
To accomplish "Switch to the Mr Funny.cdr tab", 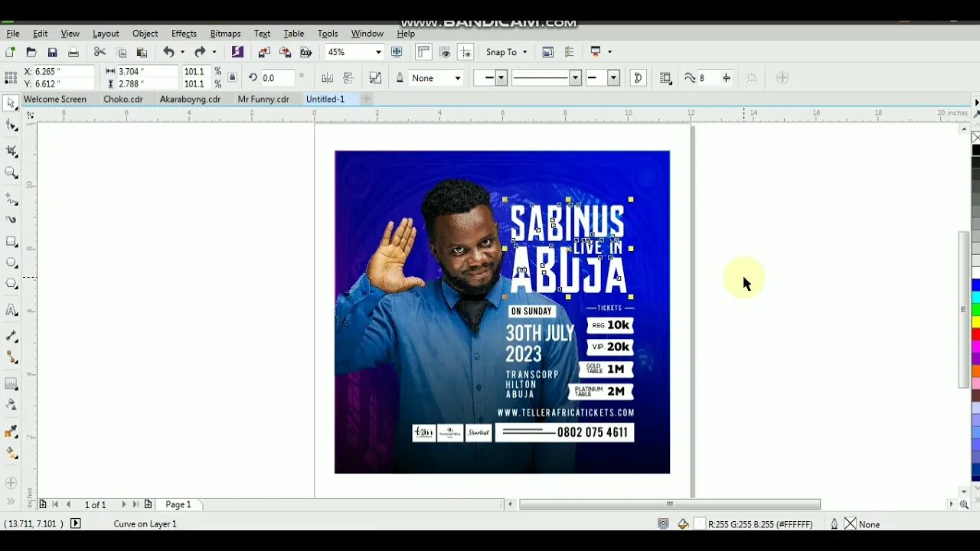I will 263,99.
